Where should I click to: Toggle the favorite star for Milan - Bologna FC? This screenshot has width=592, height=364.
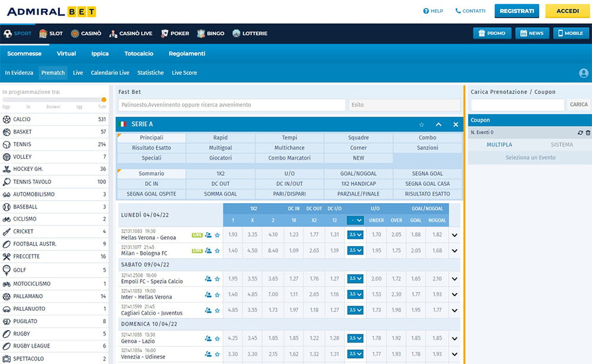click(217, 250)
